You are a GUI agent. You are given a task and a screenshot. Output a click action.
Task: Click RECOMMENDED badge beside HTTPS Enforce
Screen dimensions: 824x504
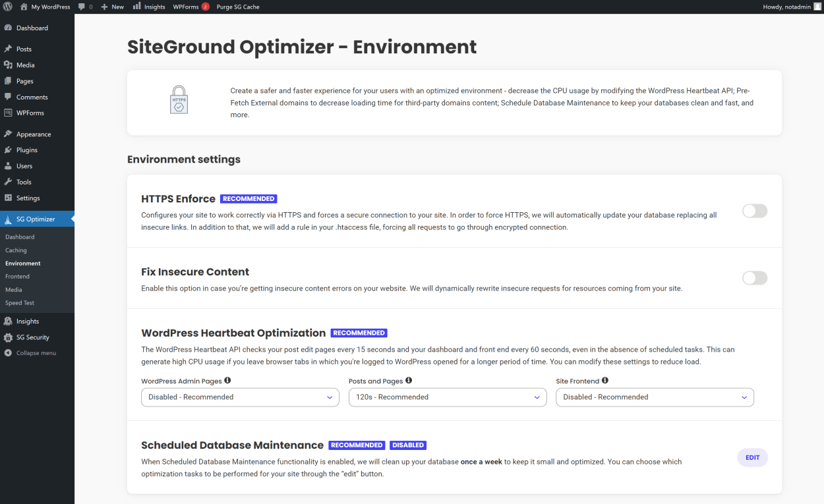pyautogui.click(x=249, y=198)
